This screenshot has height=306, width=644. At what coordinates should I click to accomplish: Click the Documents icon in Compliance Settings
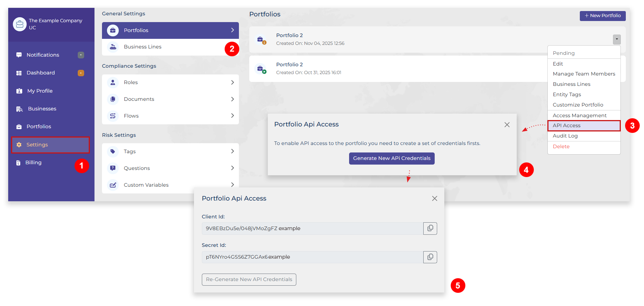click(x=113, y=99)
